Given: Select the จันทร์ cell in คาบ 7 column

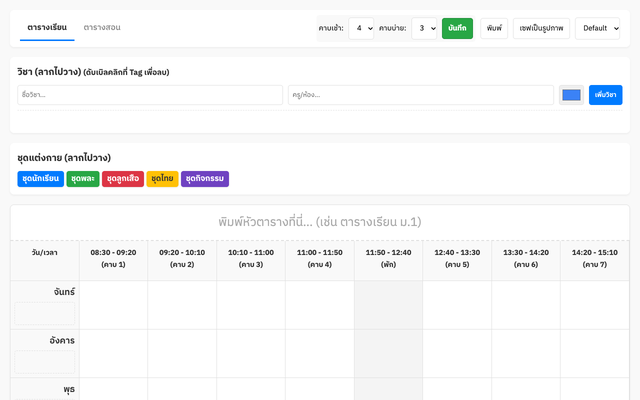Looking at the screenshot, I should point(595,305).
